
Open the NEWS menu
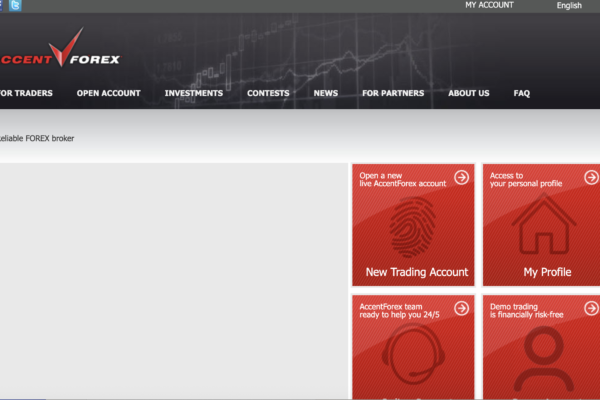[x=326, y=93]
